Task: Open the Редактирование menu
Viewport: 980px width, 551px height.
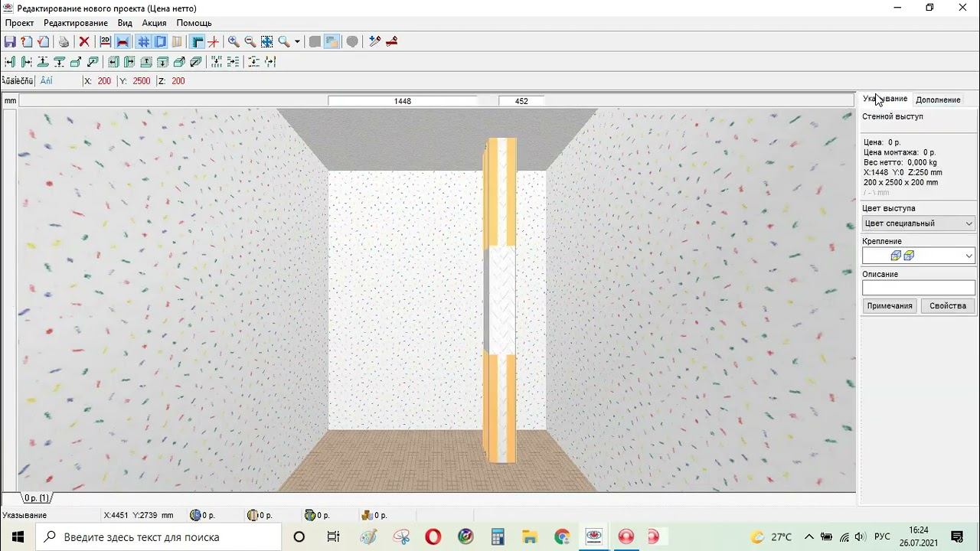Action: [76, 23]
